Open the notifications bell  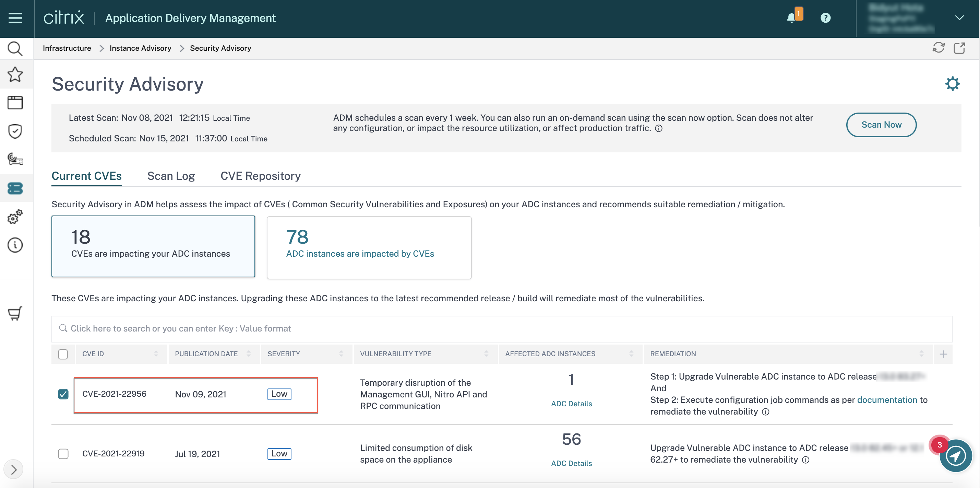click(x=792, y=18)
